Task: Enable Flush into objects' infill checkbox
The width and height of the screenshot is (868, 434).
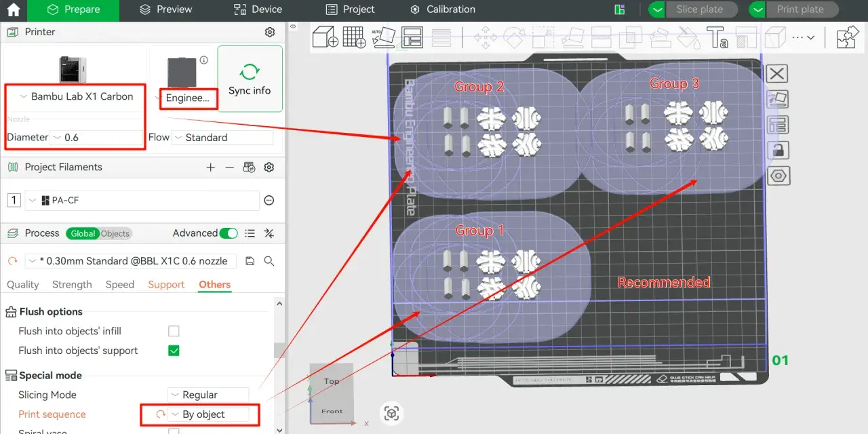Action: coord(174,331)
